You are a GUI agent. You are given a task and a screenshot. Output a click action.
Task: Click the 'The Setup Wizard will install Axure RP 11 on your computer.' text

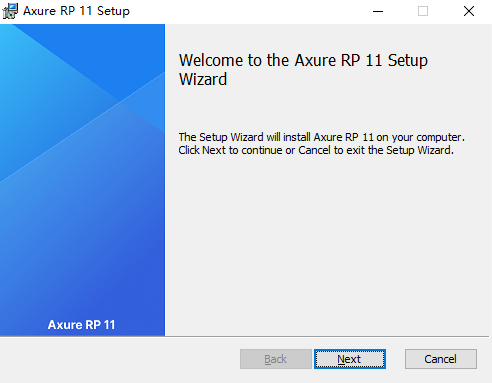coord(321,137)
